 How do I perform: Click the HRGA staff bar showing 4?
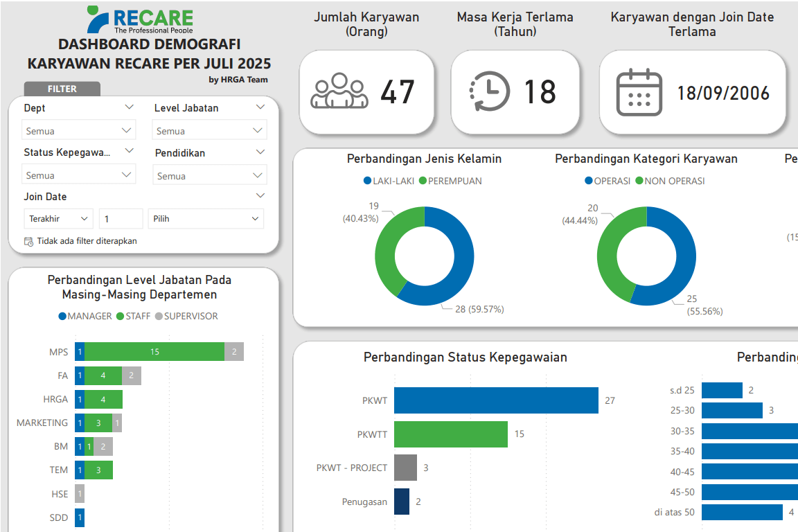tap(103, 399)
